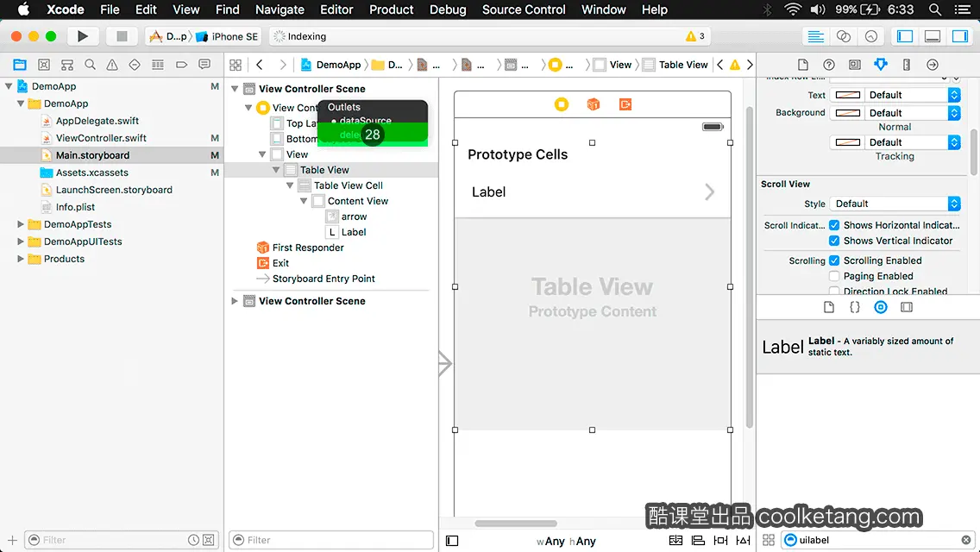
Task: Open the Background color dropdown
Action: point(912,113)
